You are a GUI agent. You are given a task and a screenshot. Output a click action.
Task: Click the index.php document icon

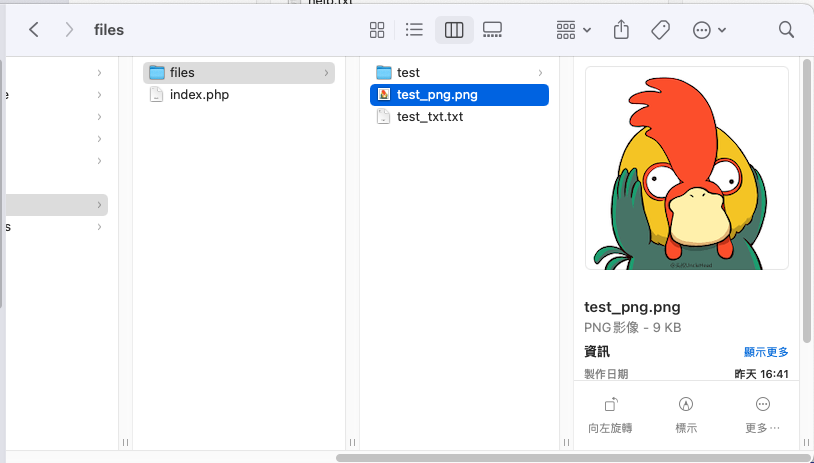tap(156, 94)
